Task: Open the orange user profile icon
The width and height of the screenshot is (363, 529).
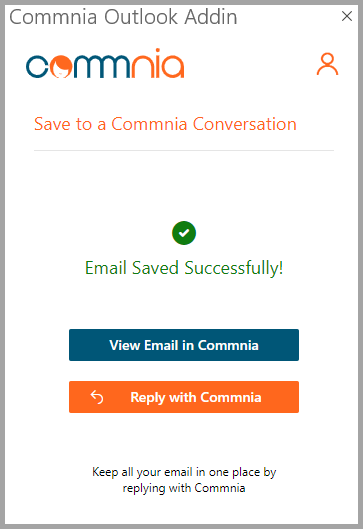Action: (327, 64)
